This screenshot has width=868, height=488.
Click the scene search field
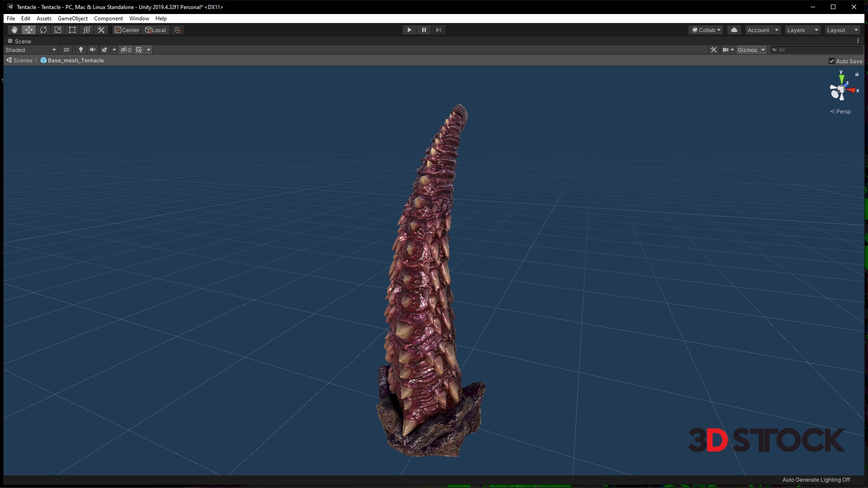pos(818,50)
